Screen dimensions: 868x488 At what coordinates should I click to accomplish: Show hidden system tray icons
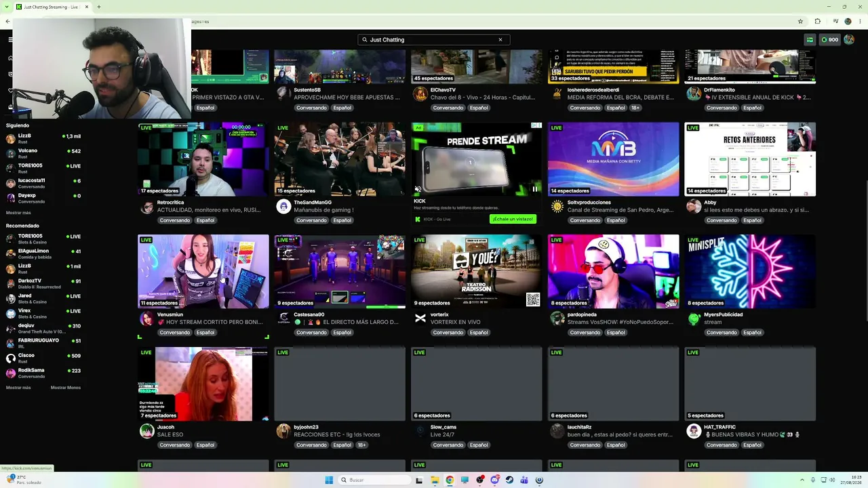click(802, 480)
